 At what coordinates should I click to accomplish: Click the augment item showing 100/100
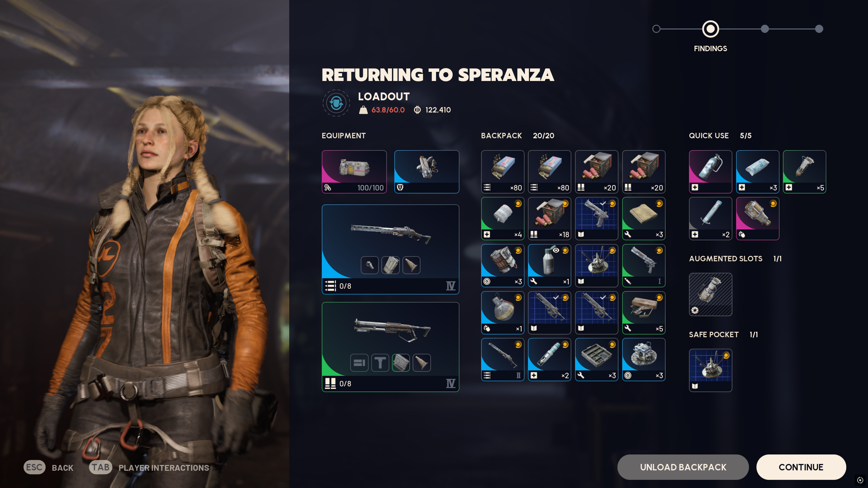[354, 172]
